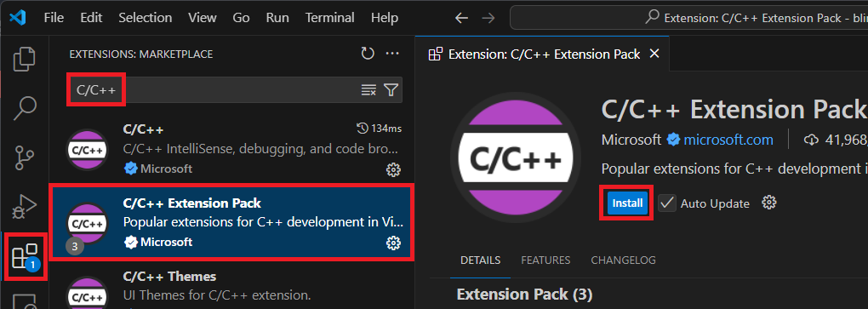Open manage gear for C/C++ Extension Pack item
This screenshot has height=309, width=868.
pyautogui.click(x=393, y=243)
